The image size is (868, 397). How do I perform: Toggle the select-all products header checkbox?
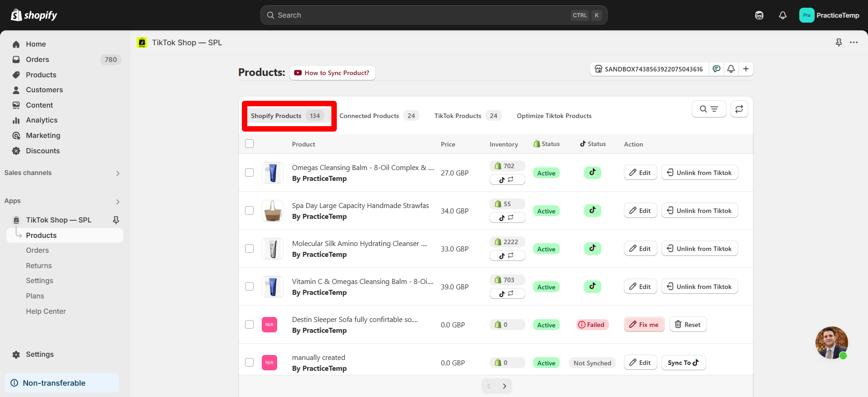coord(249,144)
